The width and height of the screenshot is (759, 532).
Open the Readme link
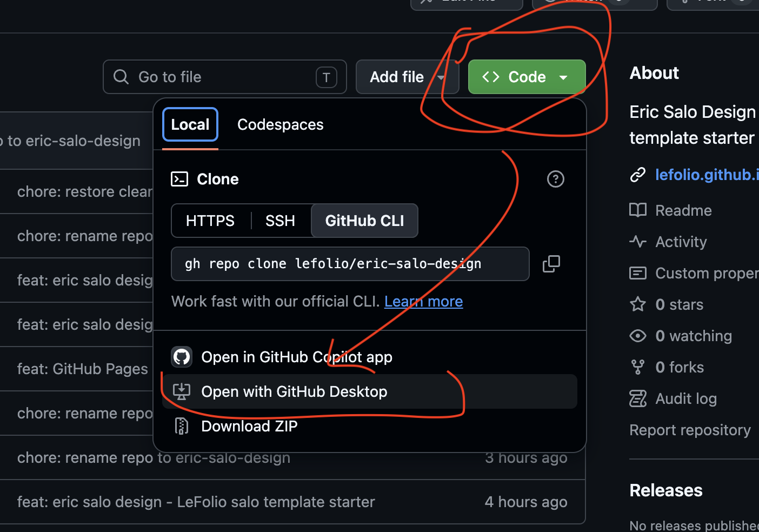pyautogui.click(x=683, y=210)
